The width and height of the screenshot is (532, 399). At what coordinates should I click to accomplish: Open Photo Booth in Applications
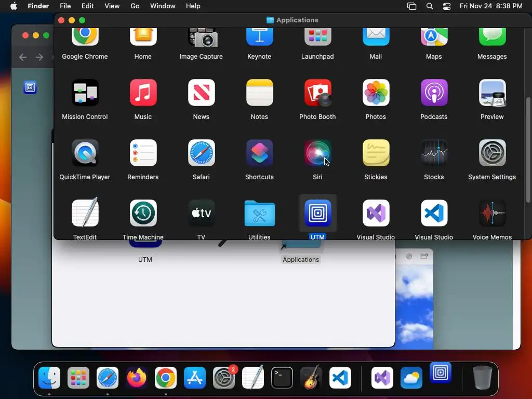(x=317, y=92)
